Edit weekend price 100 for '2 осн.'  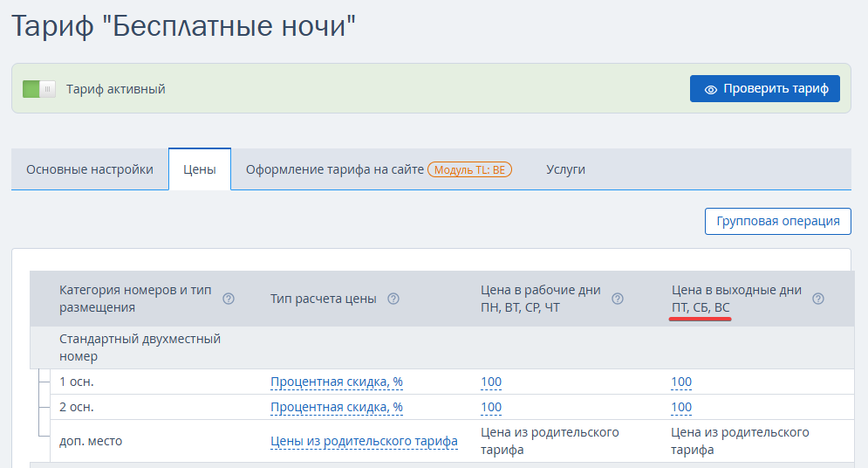point(681,407)
